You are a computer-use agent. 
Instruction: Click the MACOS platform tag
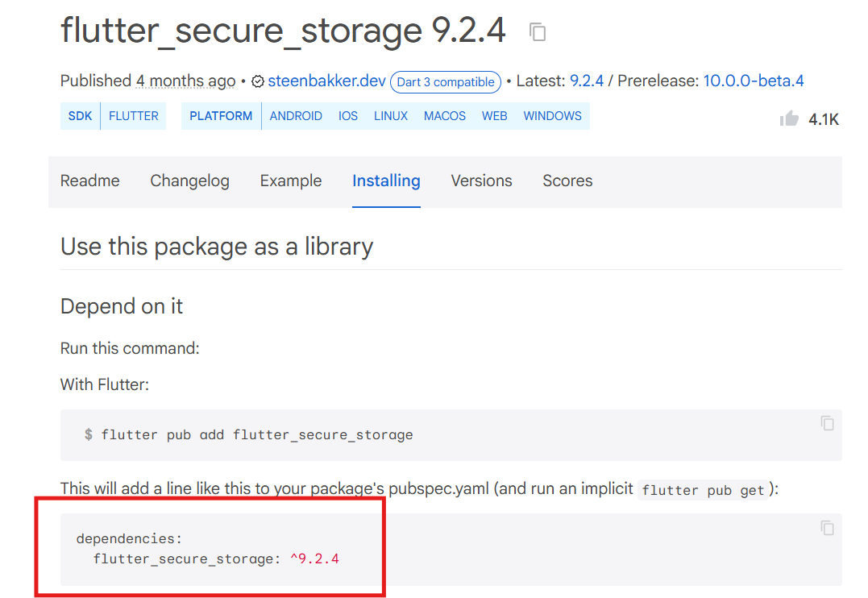[x=445, y=116]
